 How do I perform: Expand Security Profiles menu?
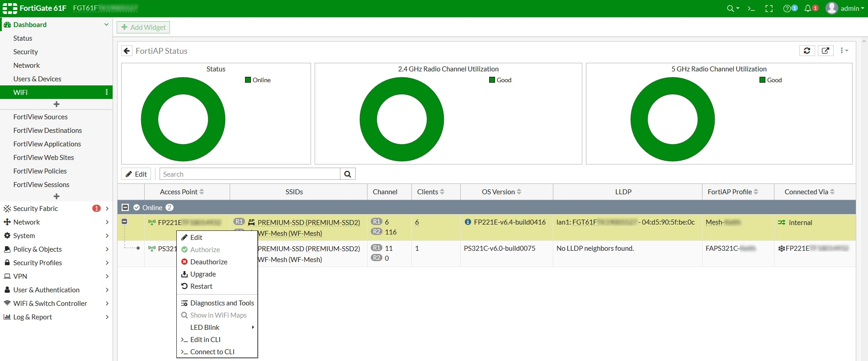(x=107, y=263)
